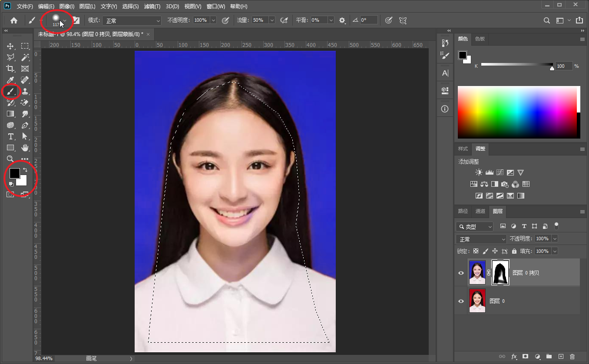Viewport: 589px width, 364px height.
Task: Select the Horizontal Type tool
Action: pos(10,136)
